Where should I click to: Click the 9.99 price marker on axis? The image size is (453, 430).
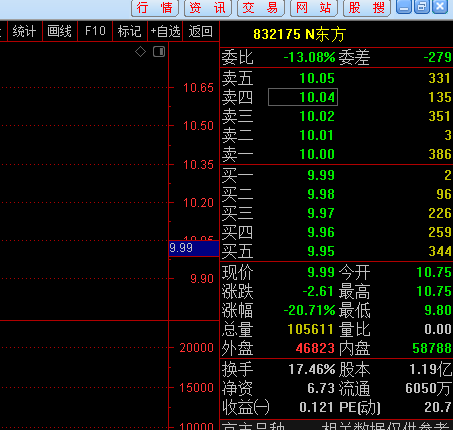pyautogui.click(x=194, y=248)
